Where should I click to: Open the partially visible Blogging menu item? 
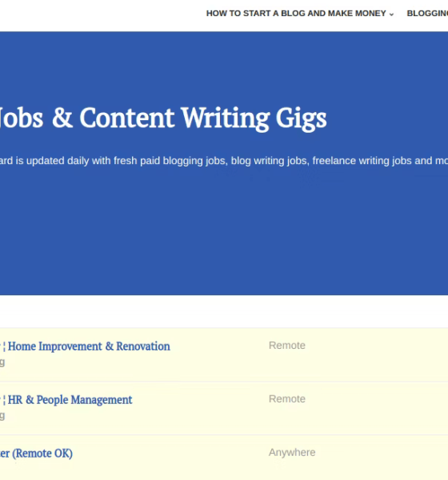click(x=427, y=14)
